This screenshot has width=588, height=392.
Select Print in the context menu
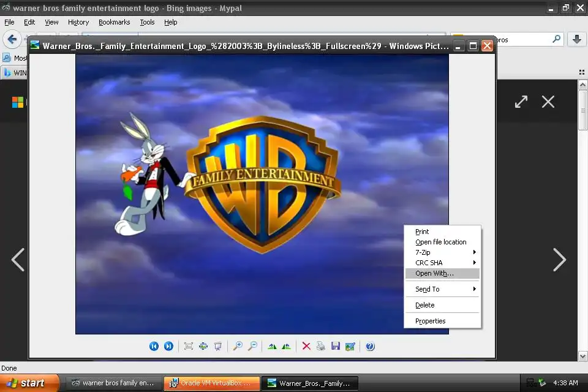click(442, 232)
